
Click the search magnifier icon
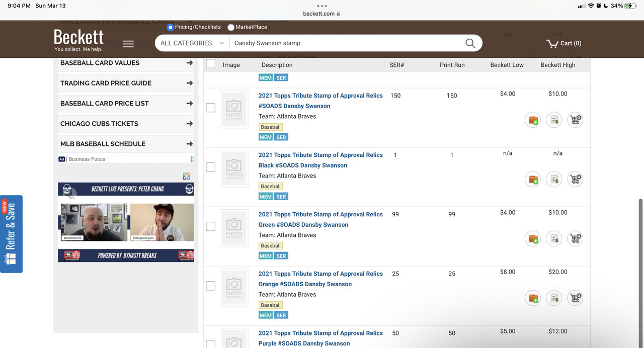[470, 43]
